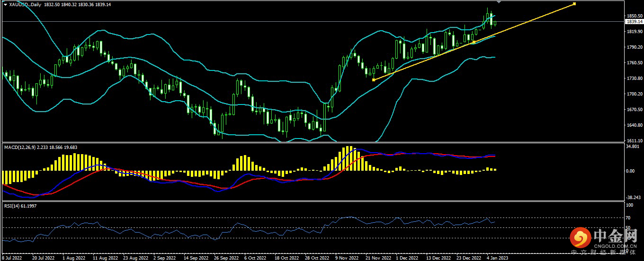Select the 1 Aug 2022 date label
The image size is (644, 261).
pos(73,258)
